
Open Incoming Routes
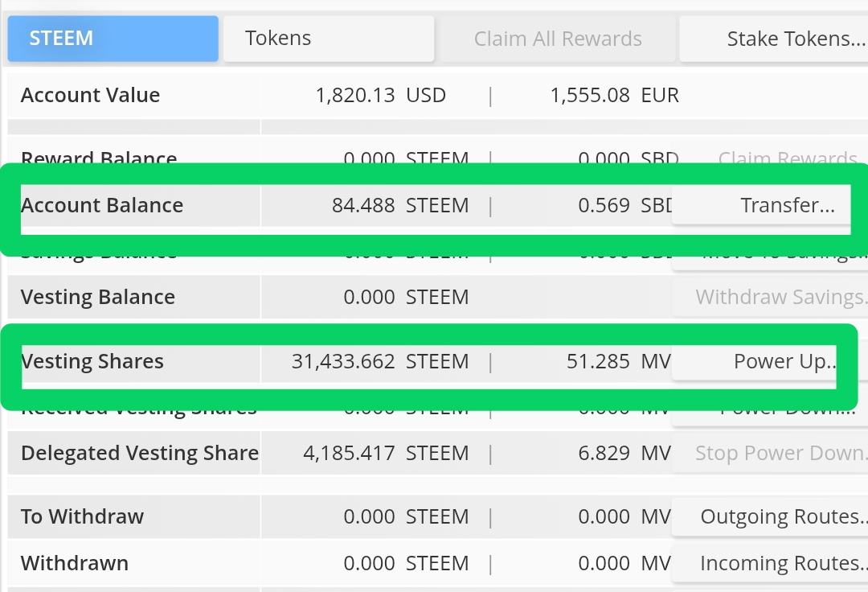[770, 563]
